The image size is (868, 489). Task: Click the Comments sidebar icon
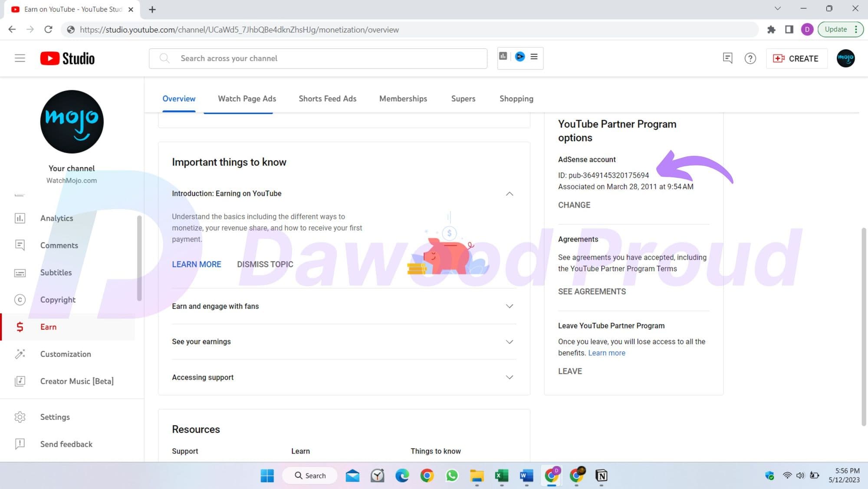click(x=19, y=245)
